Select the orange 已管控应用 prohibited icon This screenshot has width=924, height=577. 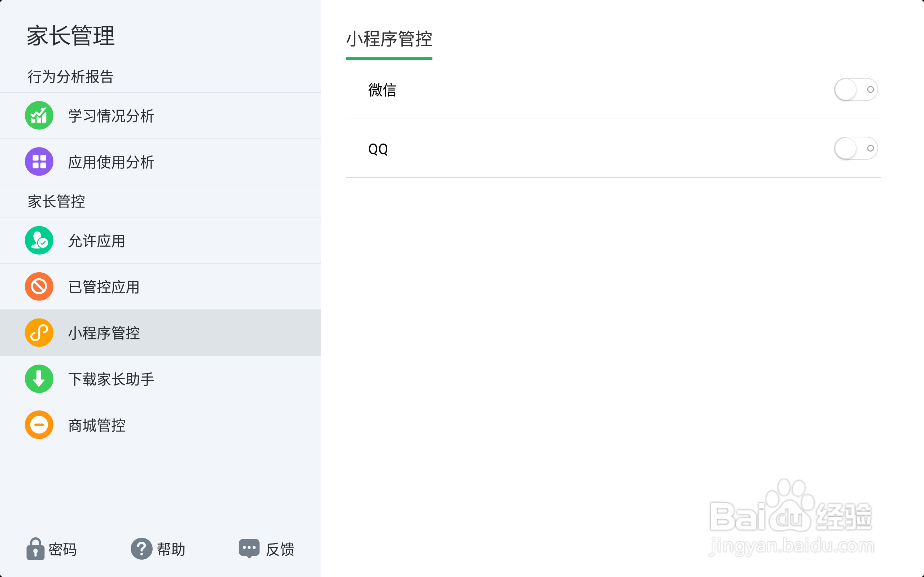point(39,287)
